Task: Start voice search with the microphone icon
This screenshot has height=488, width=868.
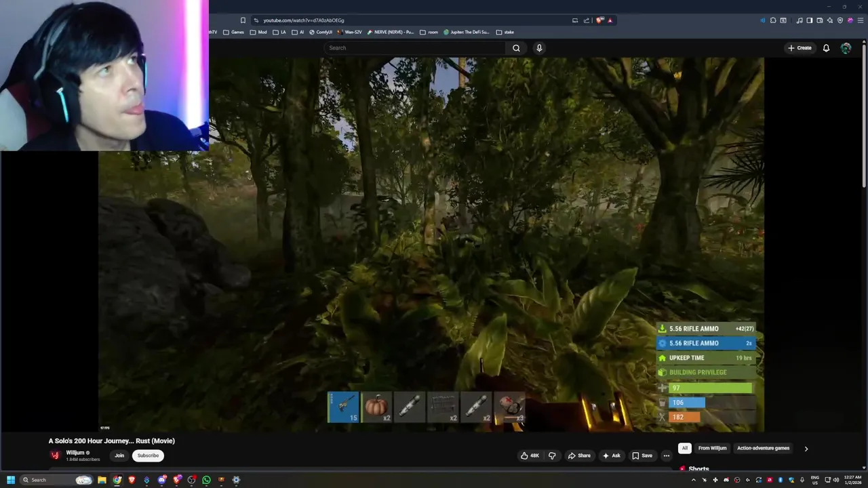Action: click(539, 48)
